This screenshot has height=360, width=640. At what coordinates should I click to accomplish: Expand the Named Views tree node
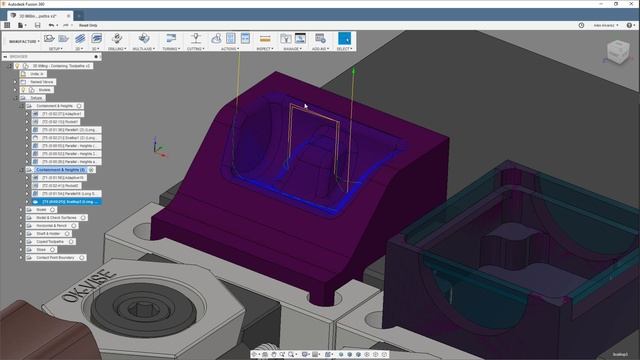tap(16, 82)
